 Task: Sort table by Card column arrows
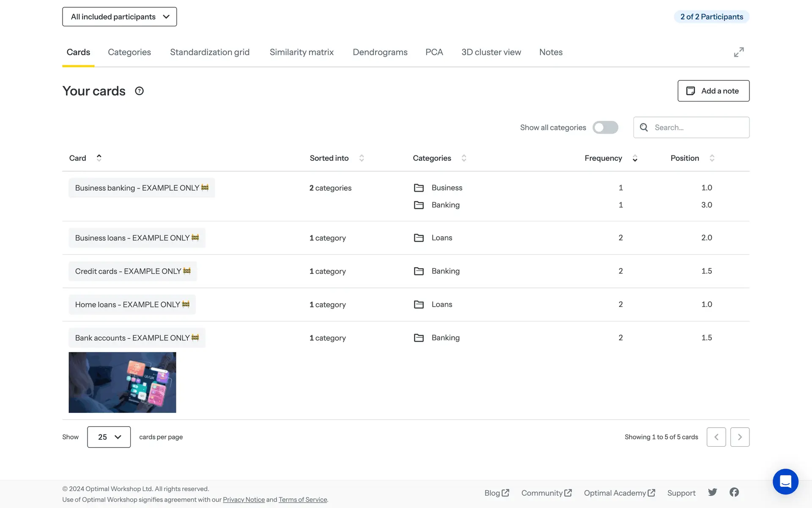click(x=99, y=158)
